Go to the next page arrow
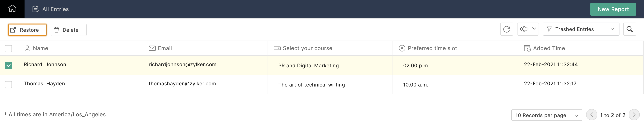 pos(634,115)
